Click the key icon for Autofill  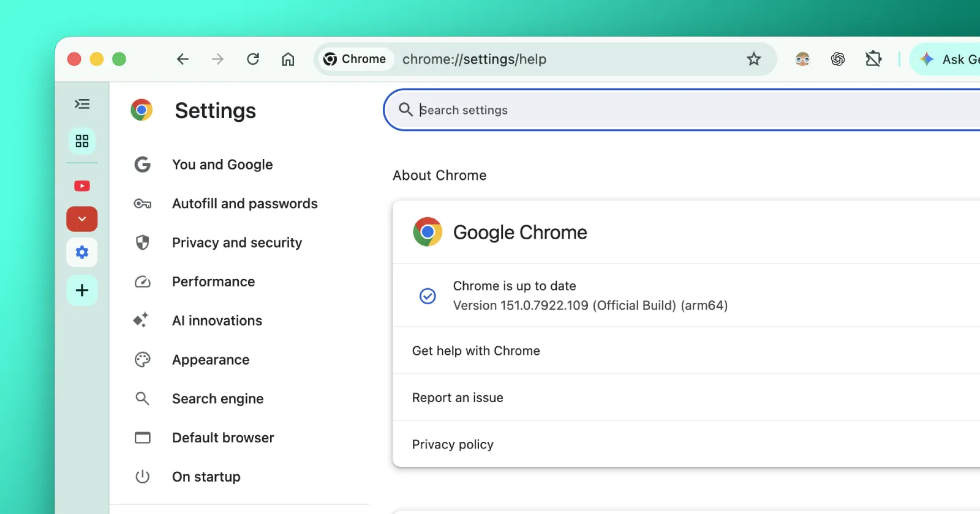coord(142,204)
